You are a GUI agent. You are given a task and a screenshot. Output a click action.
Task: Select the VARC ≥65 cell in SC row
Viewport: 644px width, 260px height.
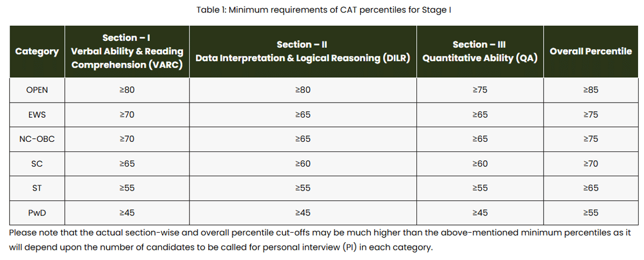pos(127,163)
